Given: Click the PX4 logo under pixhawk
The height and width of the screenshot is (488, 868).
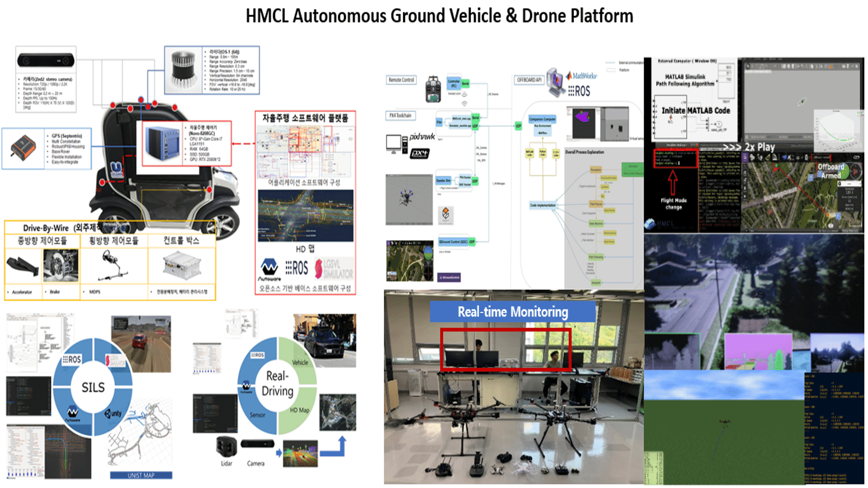Looking at the screenshot, I should (x=420, y=154).
